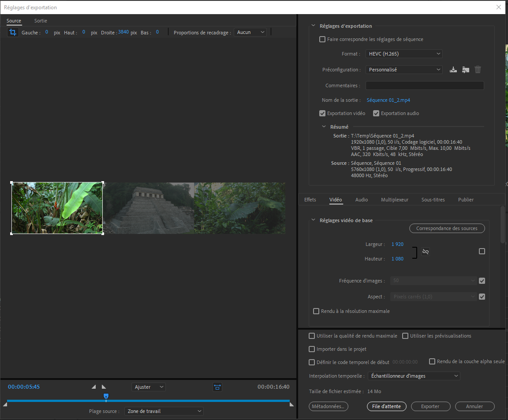Viewport: 508px width, 420px height.
Task: Check Utiliser la qualité de rendu maximale
Action: (x=312, y=336)
